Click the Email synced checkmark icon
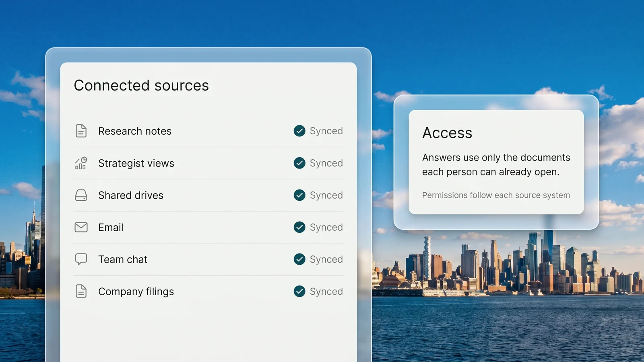Screen dimensions: 644x362 pos(299,227)
